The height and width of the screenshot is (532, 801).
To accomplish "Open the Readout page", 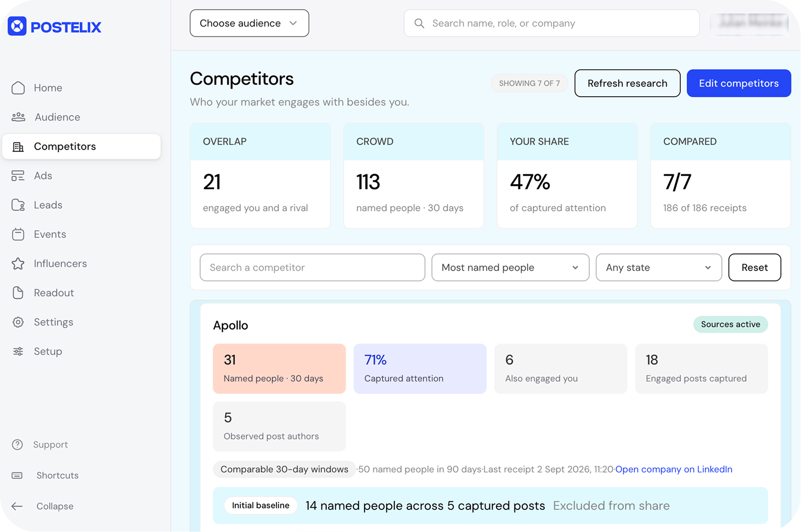I will pyautogui.click(x=82, y=293).
